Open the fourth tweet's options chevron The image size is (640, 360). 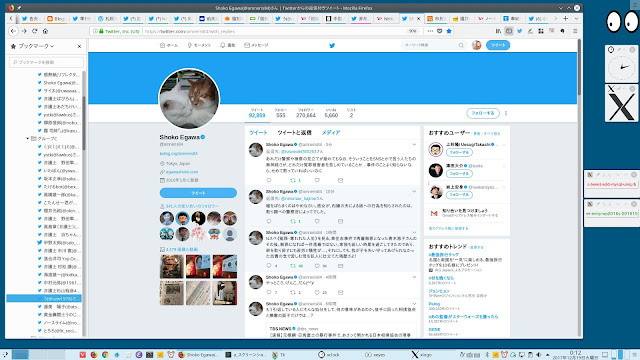[x=414, y=277]
